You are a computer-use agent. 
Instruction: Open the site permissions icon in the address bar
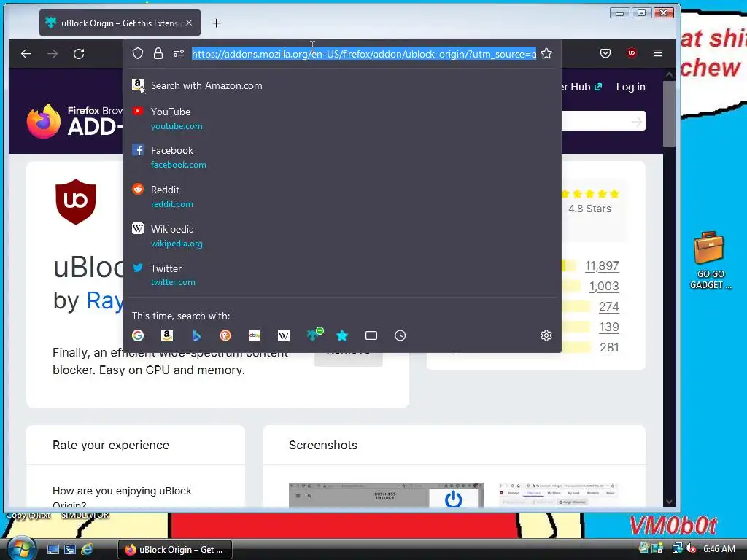click(179, 53)
